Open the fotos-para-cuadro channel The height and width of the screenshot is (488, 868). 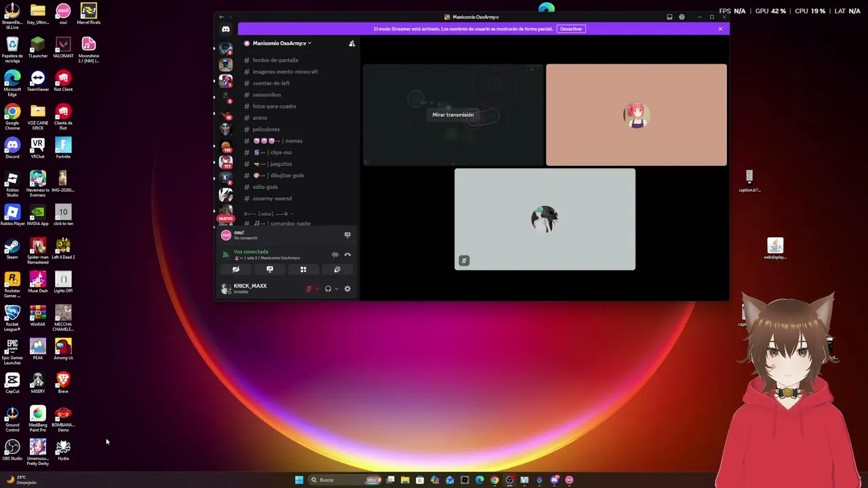(x=274, y=106)
